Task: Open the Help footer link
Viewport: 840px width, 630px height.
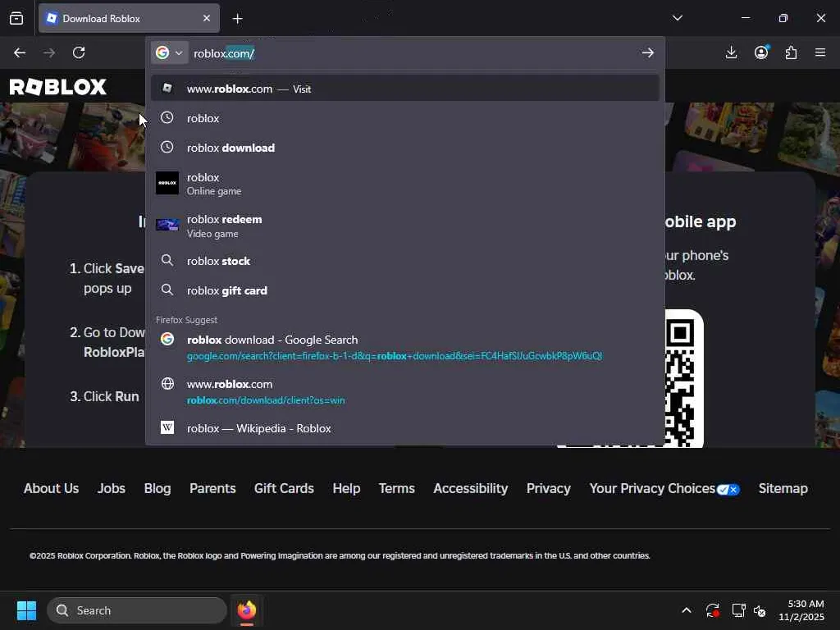Action: [346, 489]
